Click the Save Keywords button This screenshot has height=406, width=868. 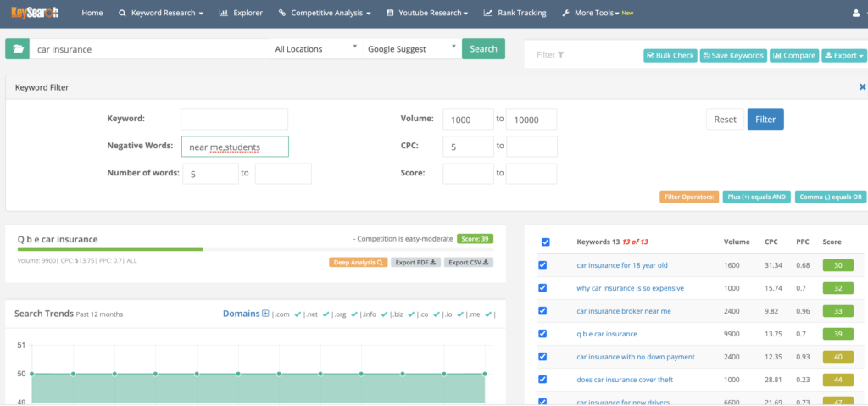(x=733, y=55)
